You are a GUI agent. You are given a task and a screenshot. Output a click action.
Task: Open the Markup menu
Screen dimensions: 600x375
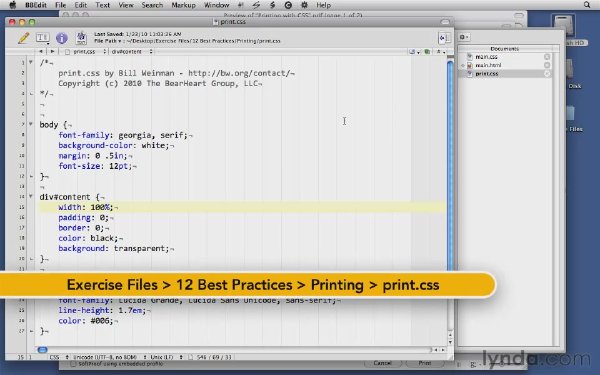coord(183,5)
